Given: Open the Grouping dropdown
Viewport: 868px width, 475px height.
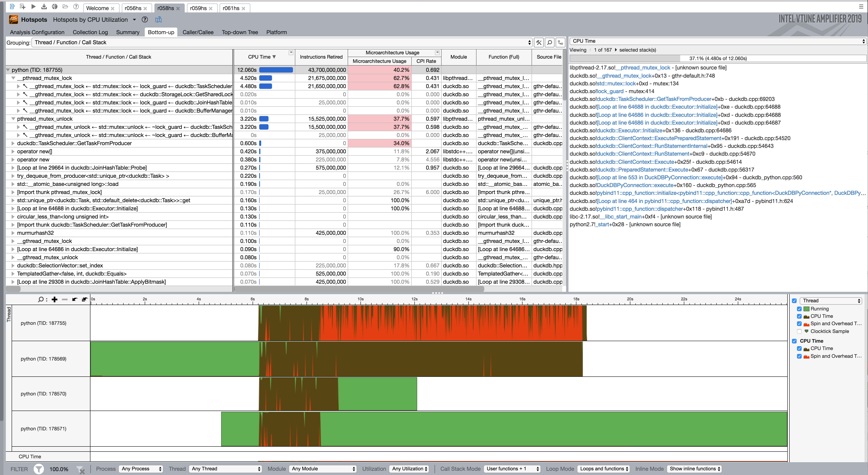Looking at the screenshot, I should tap(282, 42).
